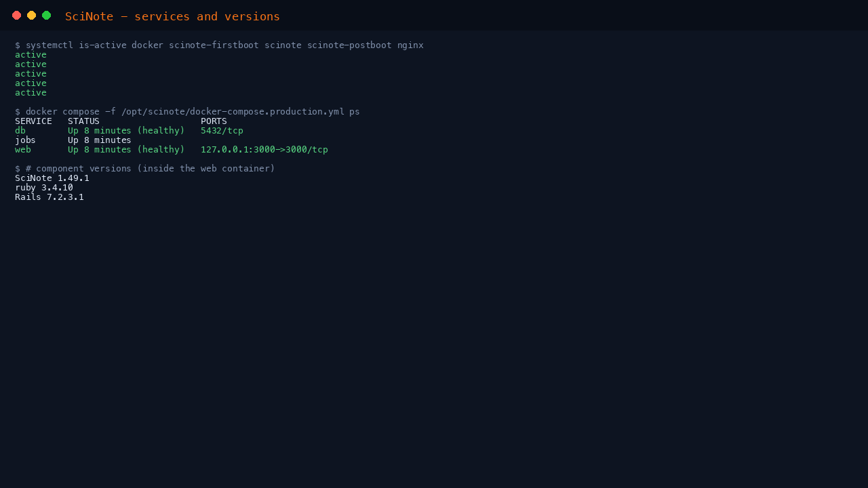
Task: Click the db status 'Up 8 minutes (healthy)'
Action: tap(126, 131)
